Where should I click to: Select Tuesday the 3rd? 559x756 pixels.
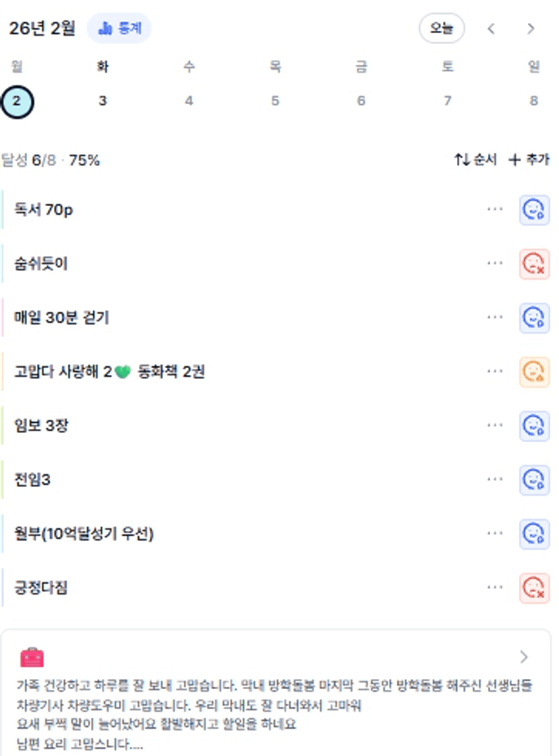point(103,101)
